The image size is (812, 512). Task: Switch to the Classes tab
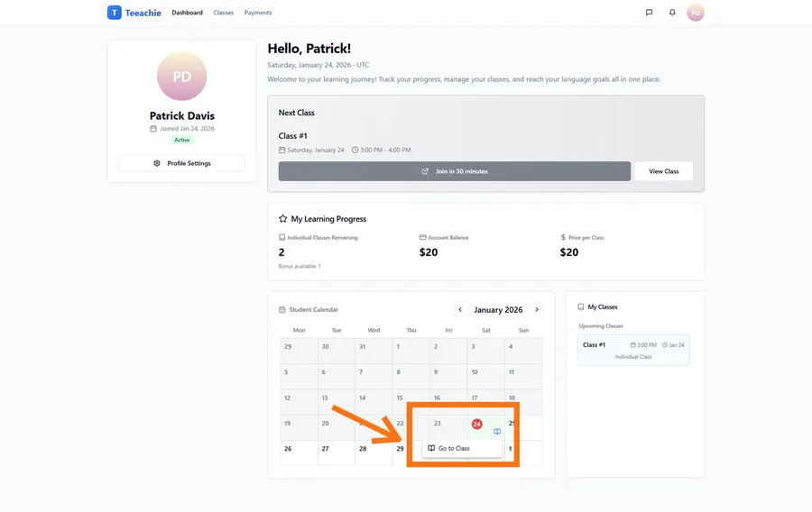(224, 13)
